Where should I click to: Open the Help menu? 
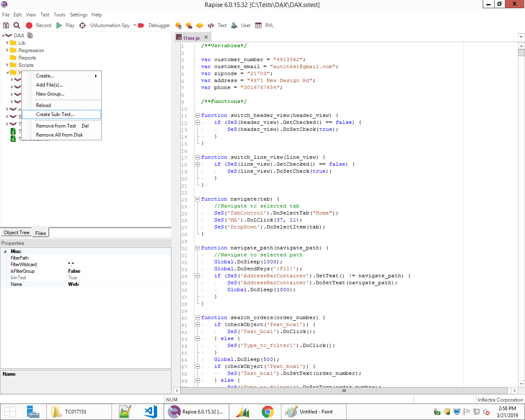[x=97, y=15]
